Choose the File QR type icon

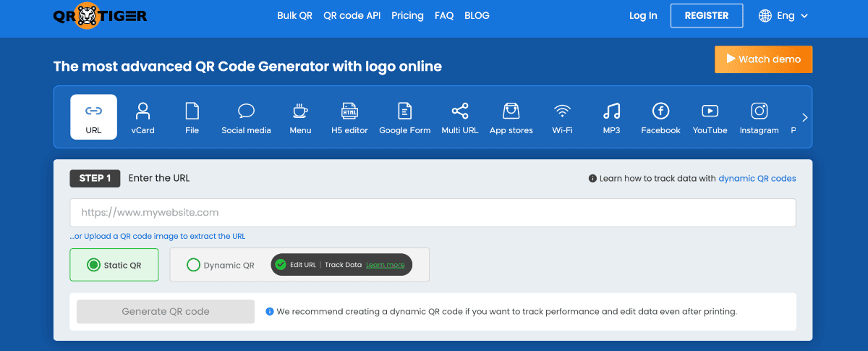coord(192,111)
